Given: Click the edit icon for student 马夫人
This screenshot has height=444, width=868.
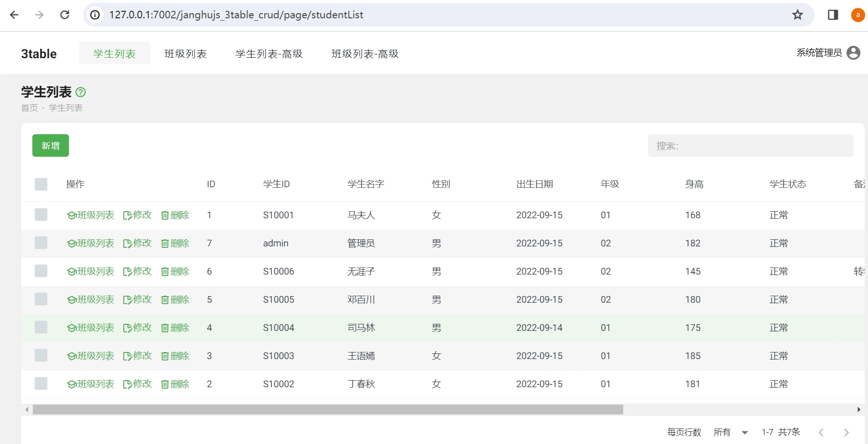Looking at the screenshot, I should point(127,215).
